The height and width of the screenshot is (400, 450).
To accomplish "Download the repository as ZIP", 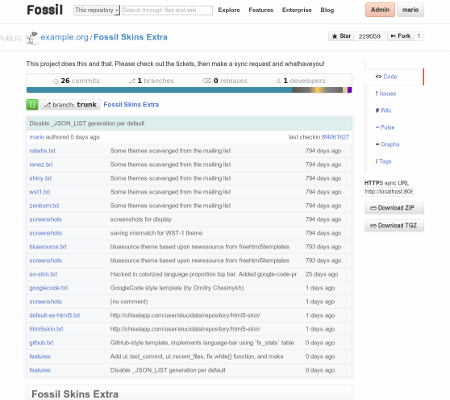I will pos(394,208).
